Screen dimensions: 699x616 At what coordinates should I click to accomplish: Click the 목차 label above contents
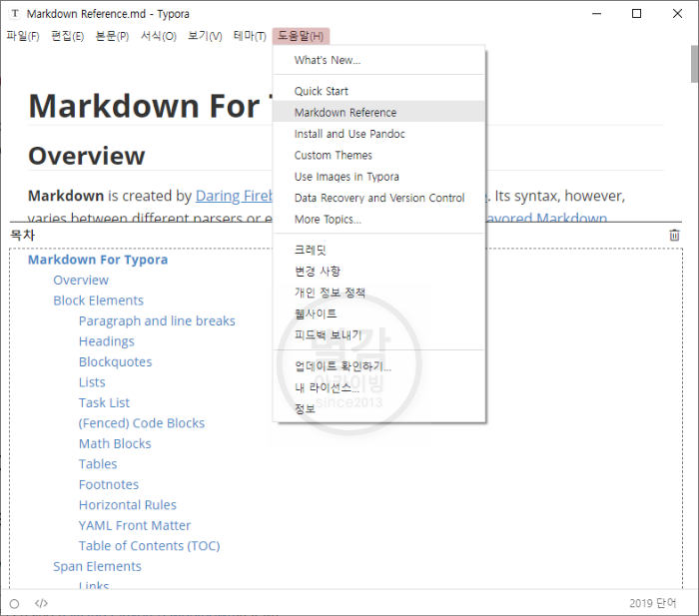click(22, 235)
